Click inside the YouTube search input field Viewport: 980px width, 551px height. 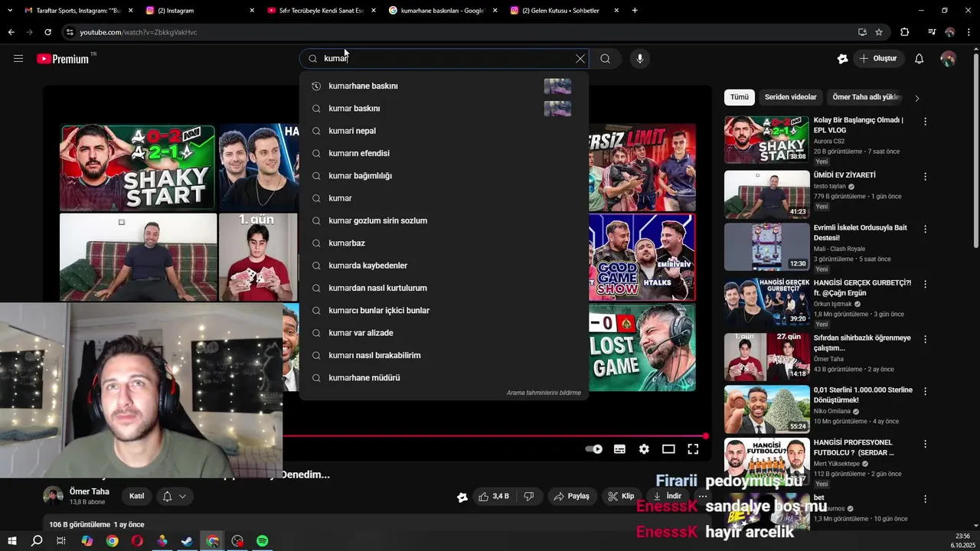click(444, 59)
